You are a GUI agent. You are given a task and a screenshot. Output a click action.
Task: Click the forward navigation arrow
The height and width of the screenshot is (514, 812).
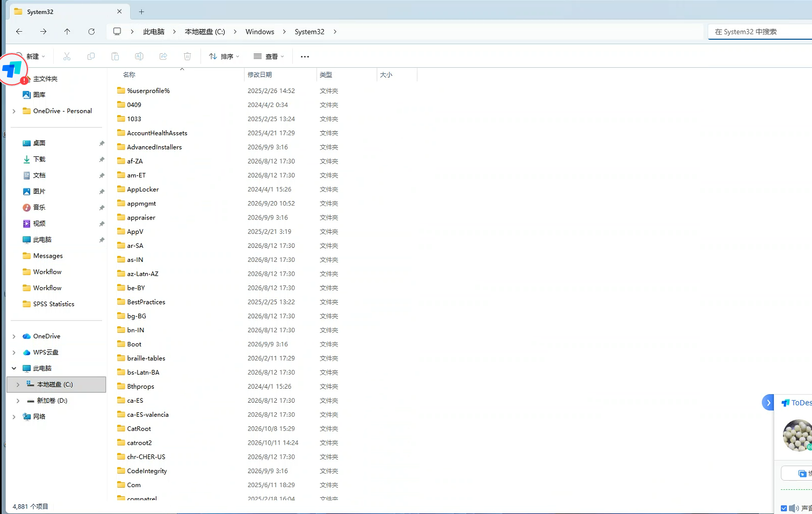tap(44, 32)
